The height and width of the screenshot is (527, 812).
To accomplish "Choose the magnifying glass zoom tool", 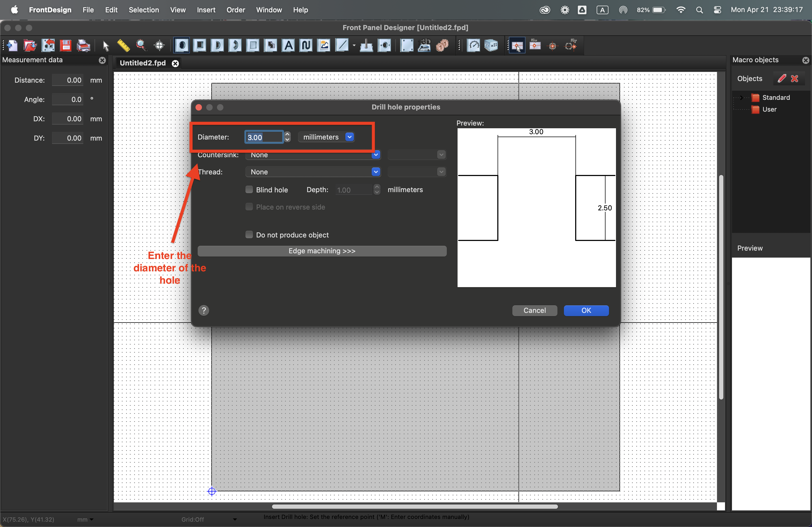I will pyautogui.click(x=141, y=45).
